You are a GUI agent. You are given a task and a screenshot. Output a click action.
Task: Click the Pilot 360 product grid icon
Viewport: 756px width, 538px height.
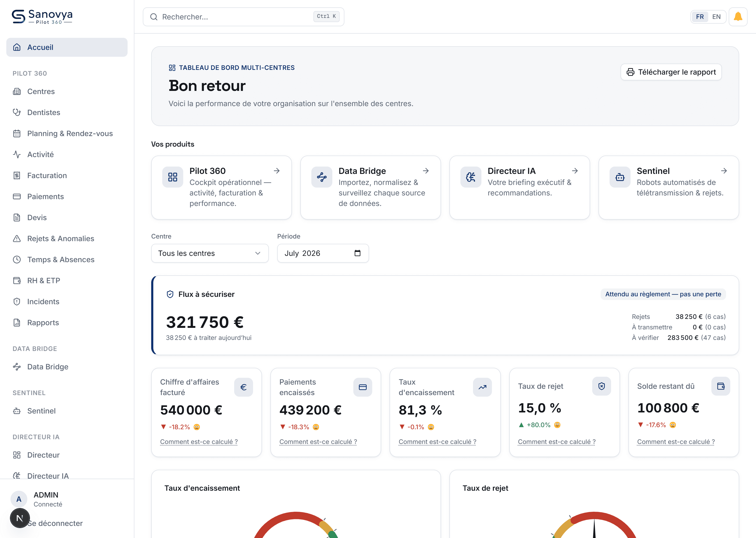(x=172, y=177)
